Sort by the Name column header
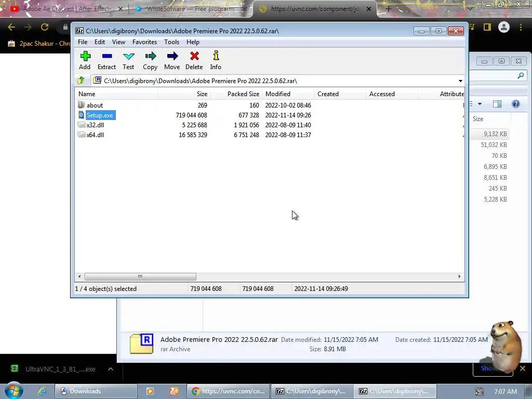Screen dimensions: 532x399 116,94
